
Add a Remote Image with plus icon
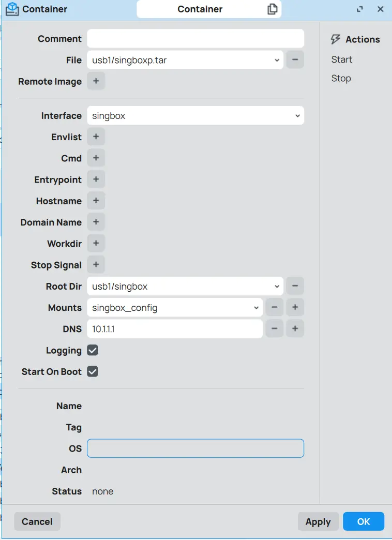point(96,81)
